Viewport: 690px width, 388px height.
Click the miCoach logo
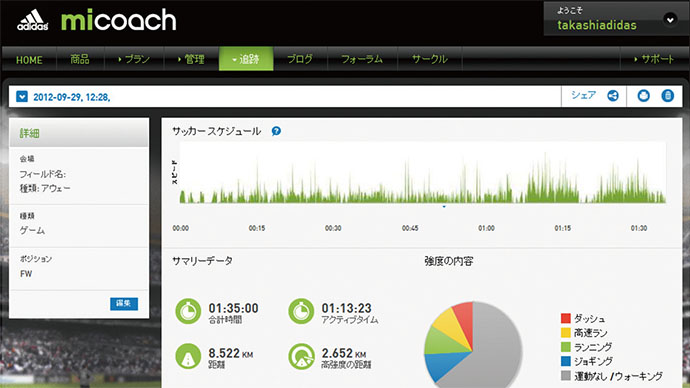(118, 20)
